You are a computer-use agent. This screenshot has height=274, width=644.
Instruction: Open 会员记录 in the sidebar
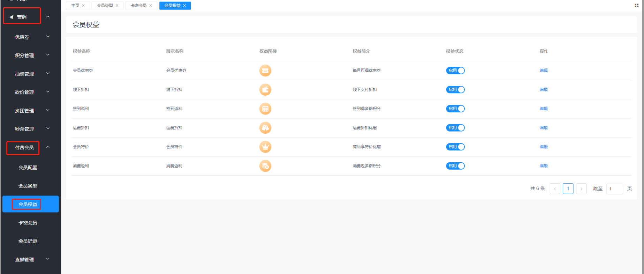[28, 241]
